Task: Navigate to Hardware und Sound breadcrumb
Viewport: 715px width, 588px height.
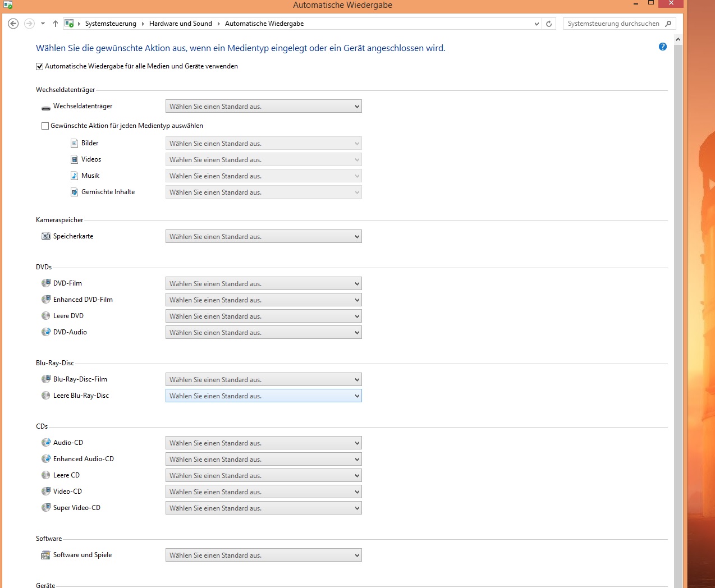Action: [x=181, y=24]
